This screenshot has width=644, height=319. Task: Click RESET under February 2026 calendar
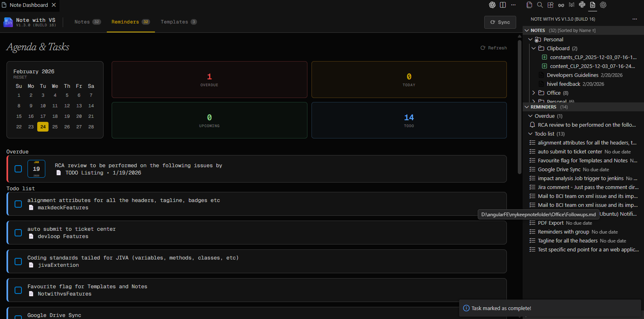(20, 77)
